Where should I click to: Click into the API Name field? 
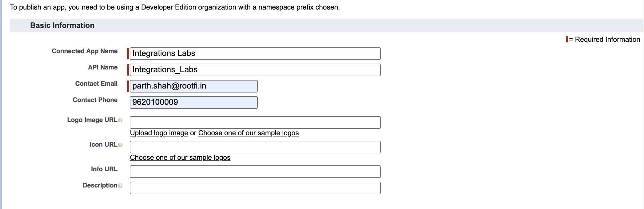[255, 70]
